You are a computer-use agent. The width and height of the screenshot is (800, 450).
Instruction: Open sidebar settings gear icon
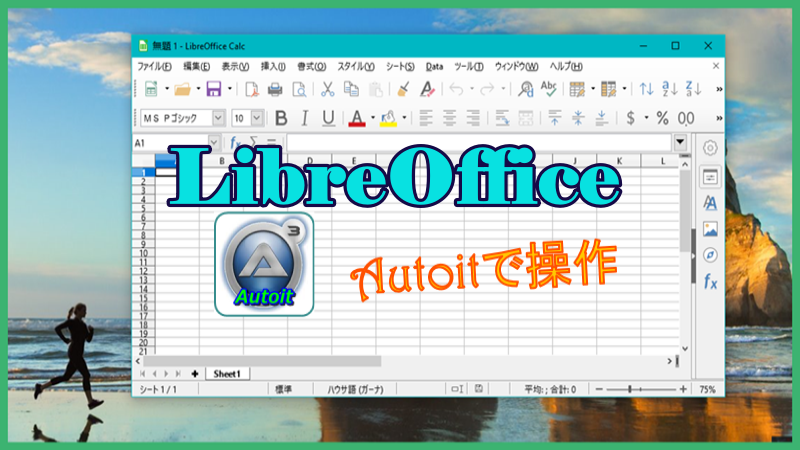point(710,148)
